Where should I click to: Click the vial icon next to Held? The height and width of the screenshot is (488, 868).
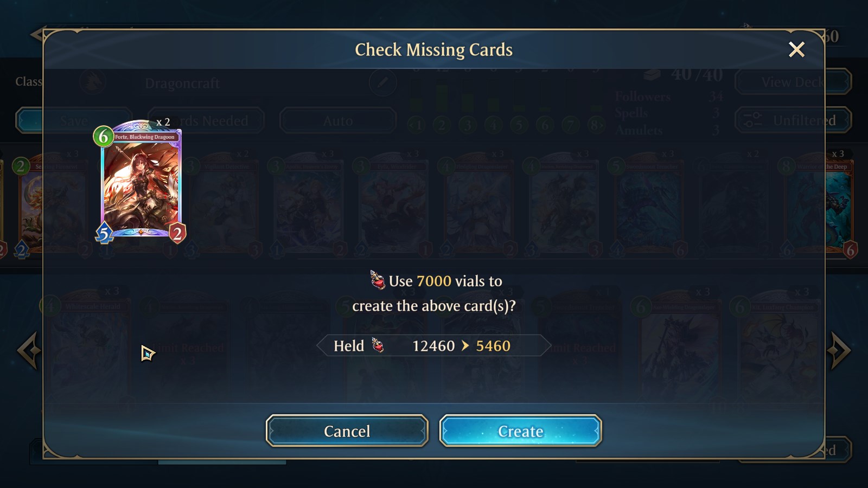(378, 345)
